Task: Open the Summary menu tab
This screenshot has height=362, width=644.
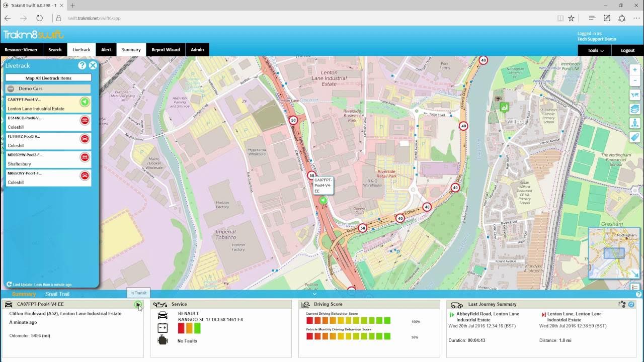Action: coord(131,50)
